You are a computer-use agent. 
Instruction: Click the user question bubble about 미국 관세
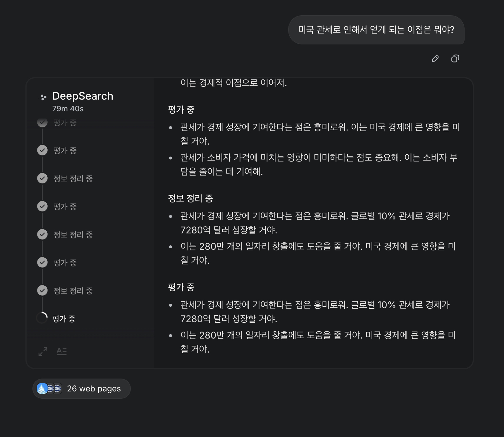pos(376,30)
